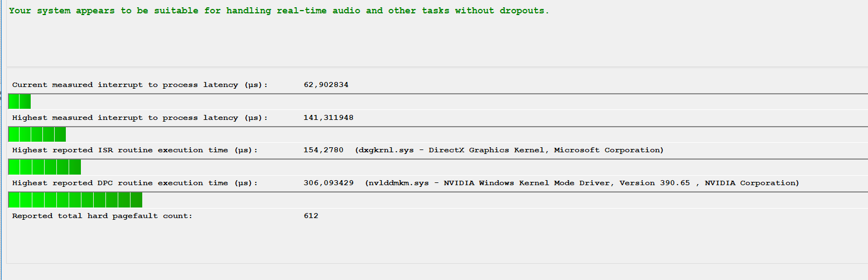
Task: Click the dxgkrnl.sys driver name
Action: tap(386, 150)
